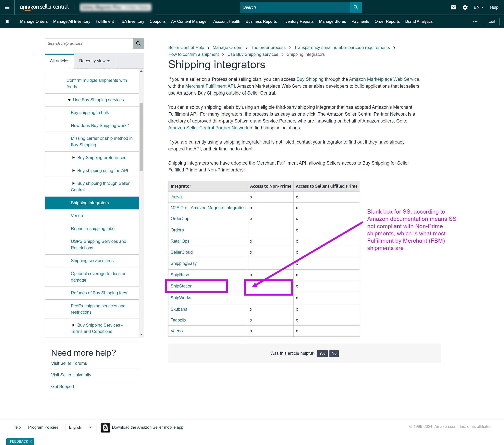
Task: Open Seller Central Help breadcrumb
Action: [x=186, y=48]
